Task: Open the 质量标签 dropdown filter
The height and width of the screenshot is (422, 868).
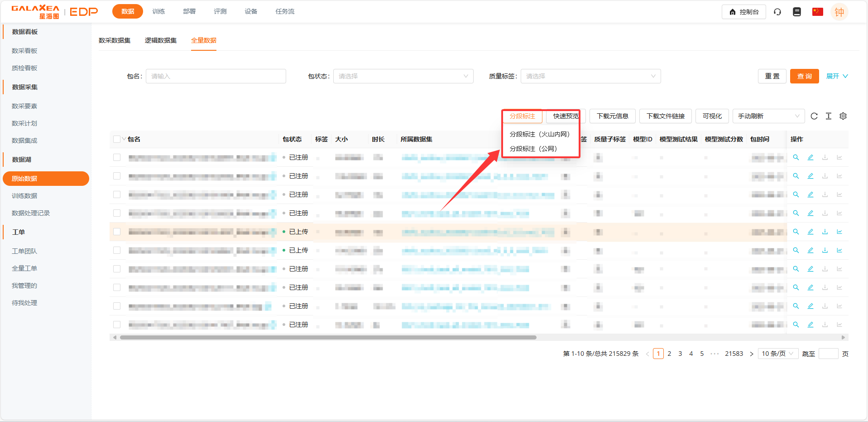Action: [590, 76]
